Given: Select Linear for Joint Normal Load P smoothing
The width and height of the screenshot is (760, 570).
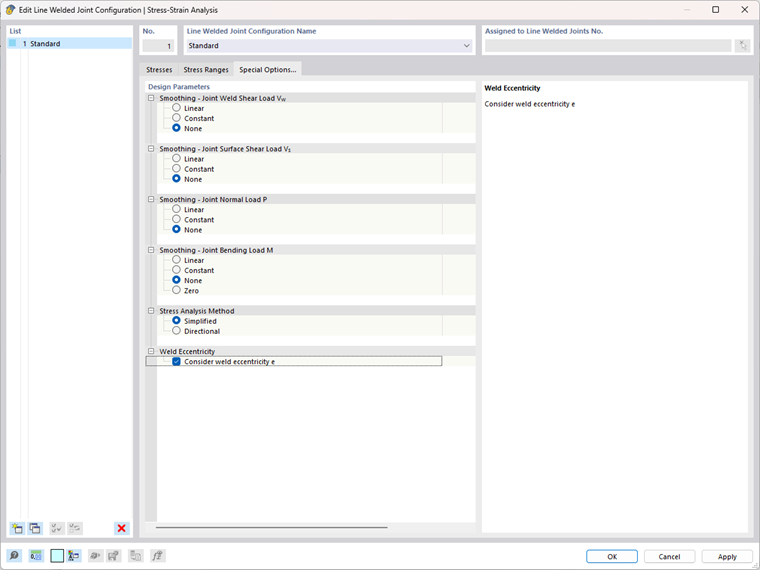Looking at the screenshot, I should (176, 209).
